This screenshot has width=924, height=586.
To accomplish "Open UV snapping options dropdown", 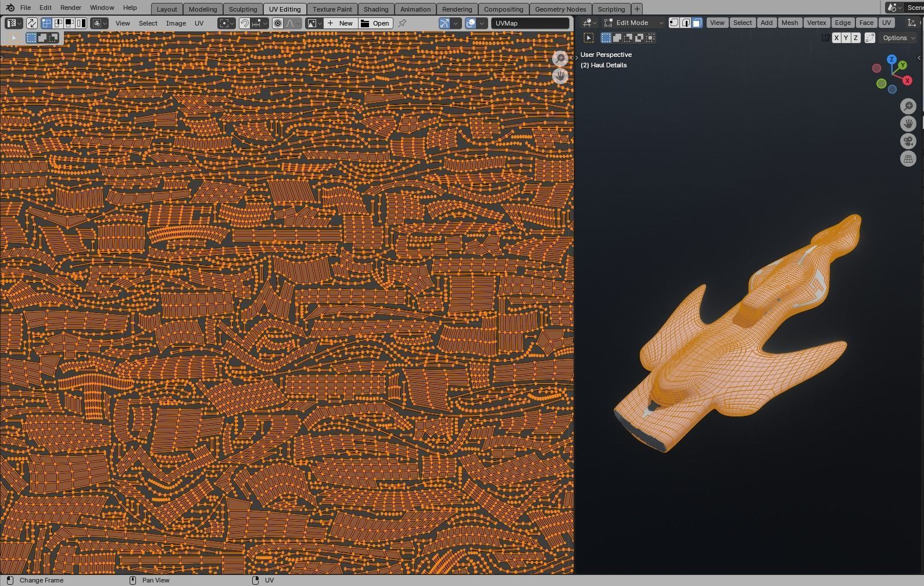I will tap(260, 23).
